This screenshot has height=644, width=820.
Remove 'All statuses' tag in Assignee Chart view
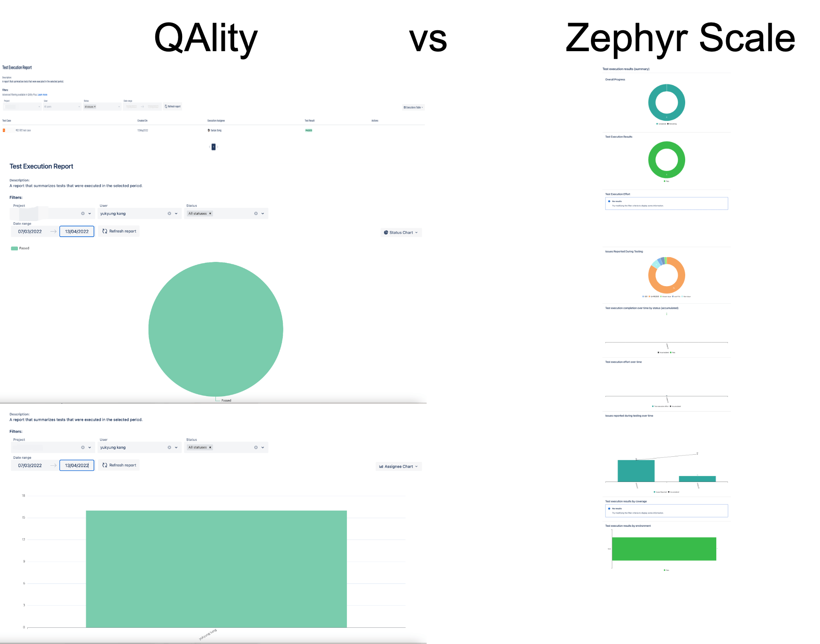(x=210, y=447)
